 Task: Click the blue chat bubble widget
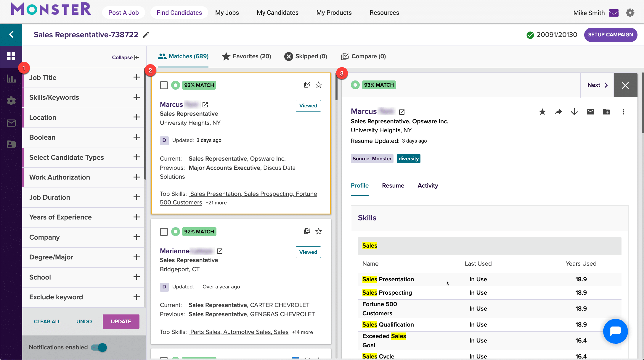pos(615,331)
